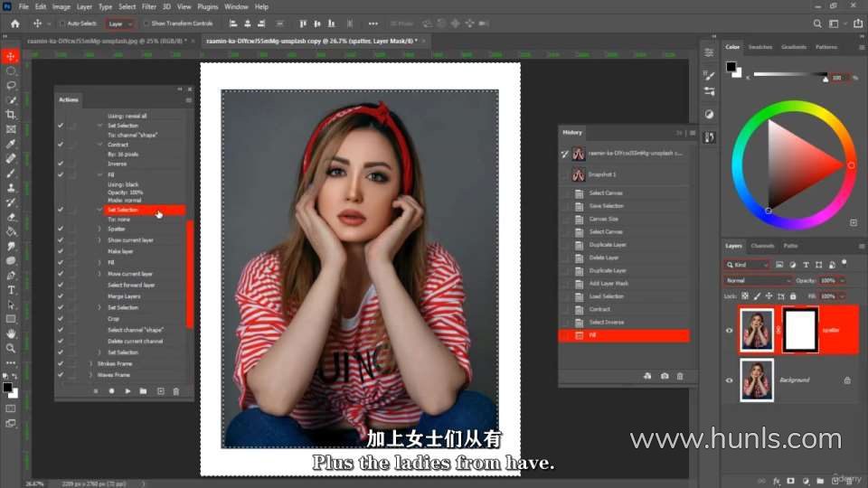Click the trash icon in the Actions panel
Viewport: 868px width, 488px height.
click(x=176, y=391)
